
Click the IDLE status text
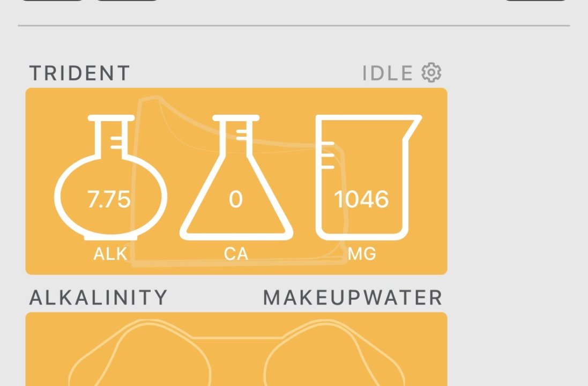click(x=388, y=73)
